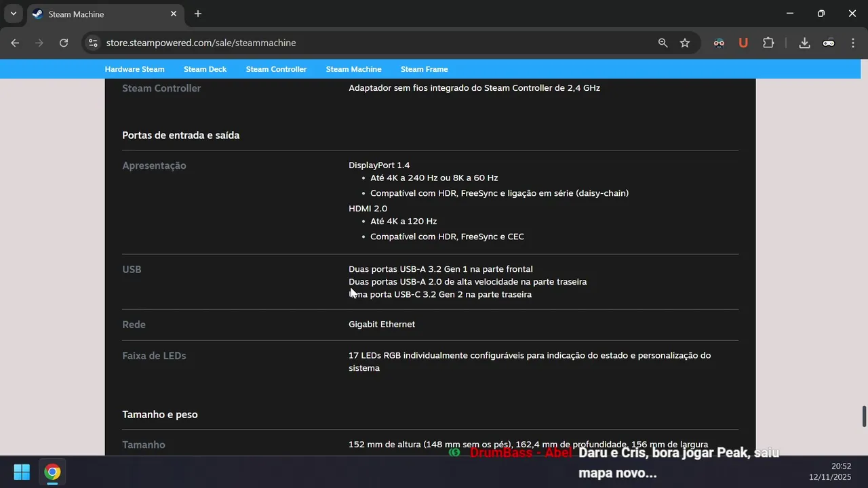Open the Chrome downloads icon
The height and width of the screenshot is (488, 868).
point(804,43)
